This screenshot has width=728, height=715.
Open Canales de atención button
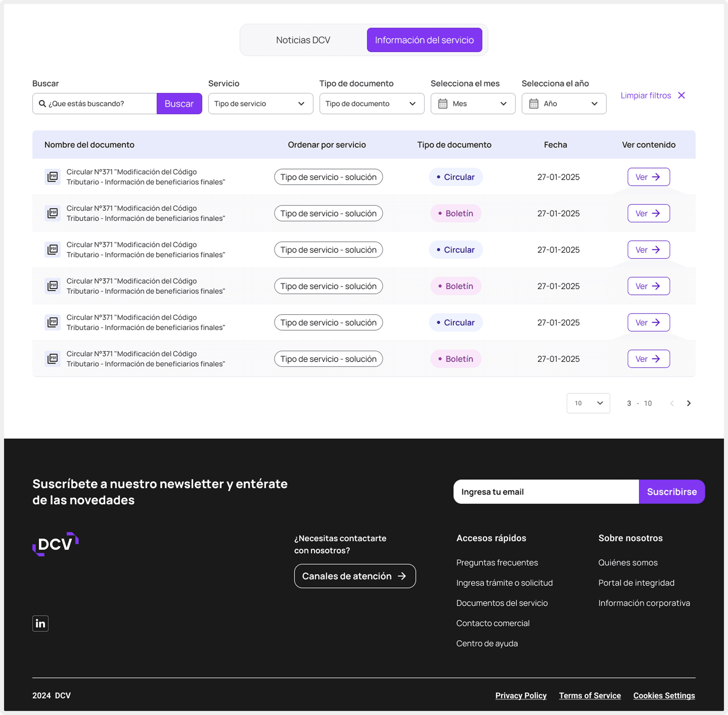(x=355, y=576)
